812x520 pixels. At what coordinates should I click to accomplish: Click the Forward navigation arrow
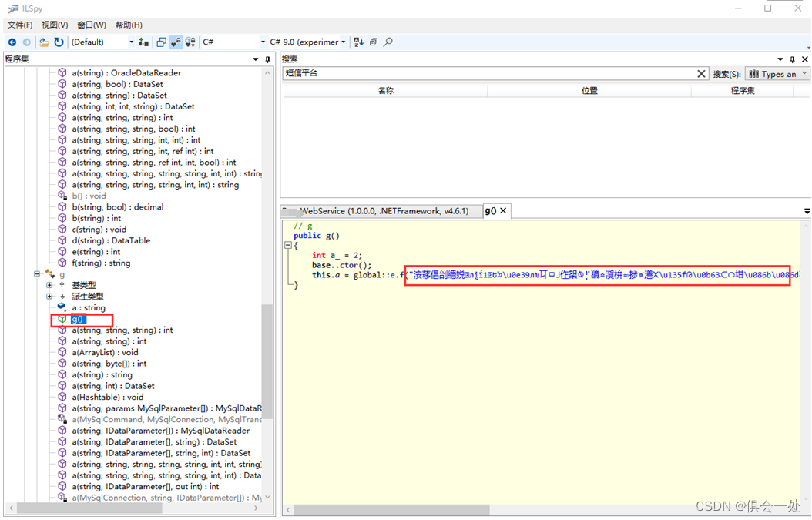27,42
